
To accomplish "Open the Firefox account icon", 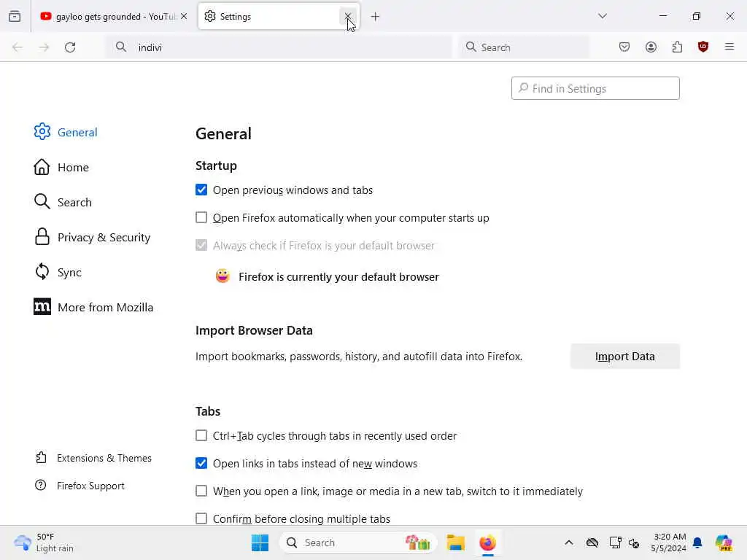I will (x=651, y=47).
